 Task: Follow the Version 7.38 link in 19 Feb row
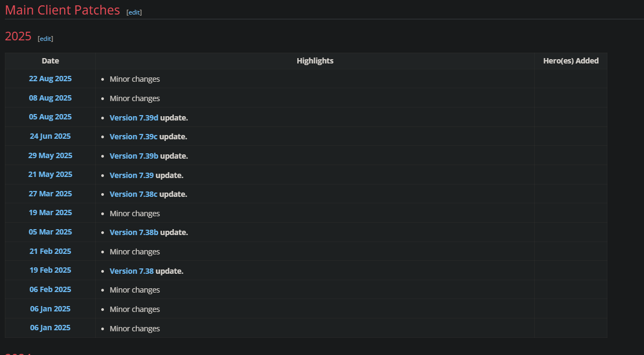coord(131,271)
